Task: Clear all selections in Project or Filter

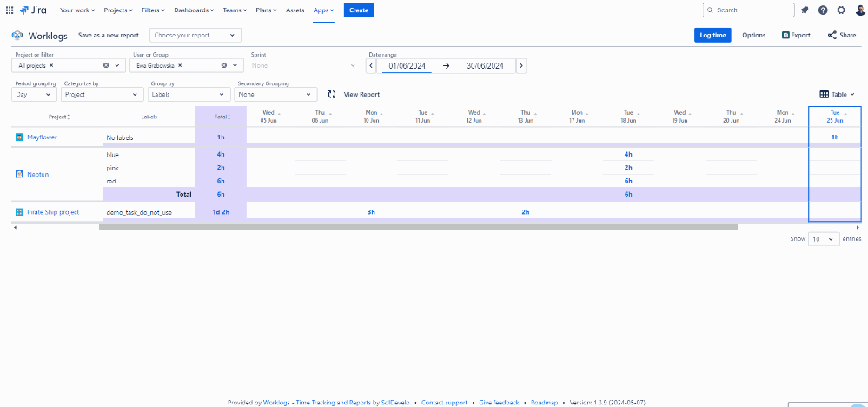Action: tap(106, 65)
